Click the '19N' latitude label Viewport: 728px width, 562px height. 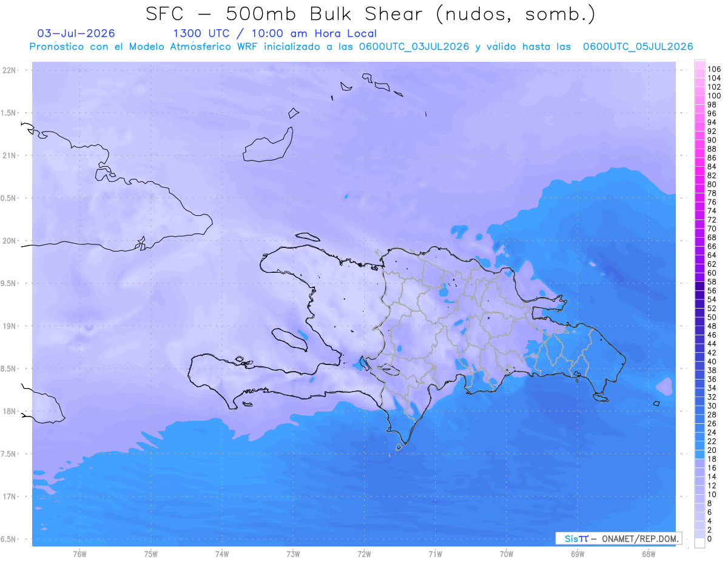click(x=9, y=326)
